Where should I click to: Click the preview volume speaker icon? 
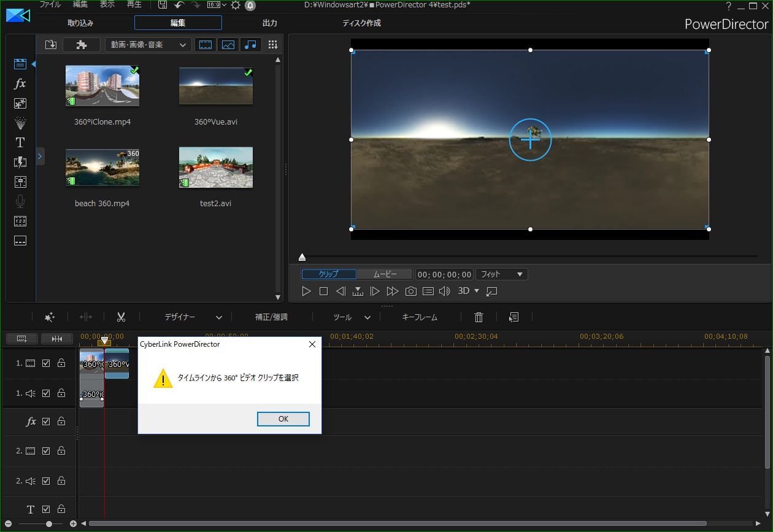pos(445,291)
